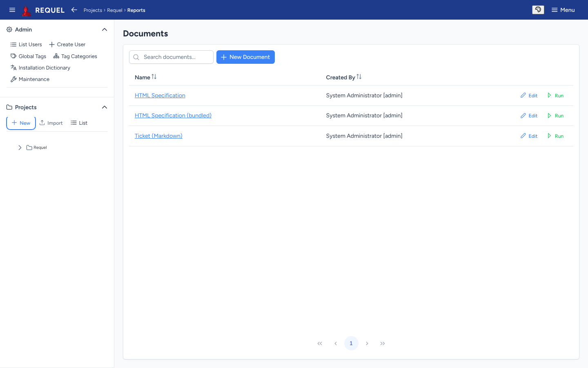Go back using the arrow icon
The image size is (588, 368).
pos(74,10)
